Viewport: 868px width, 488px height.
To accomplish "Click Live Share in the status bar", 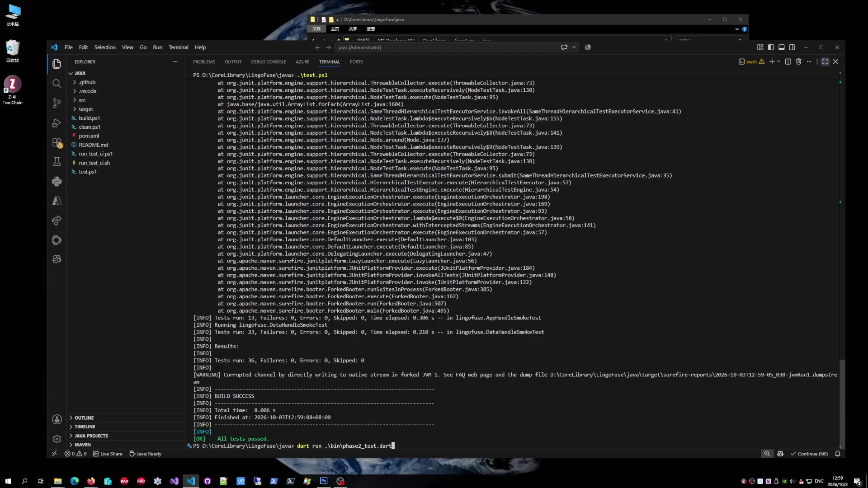I will pyautogui.click(x=108, y=454).
